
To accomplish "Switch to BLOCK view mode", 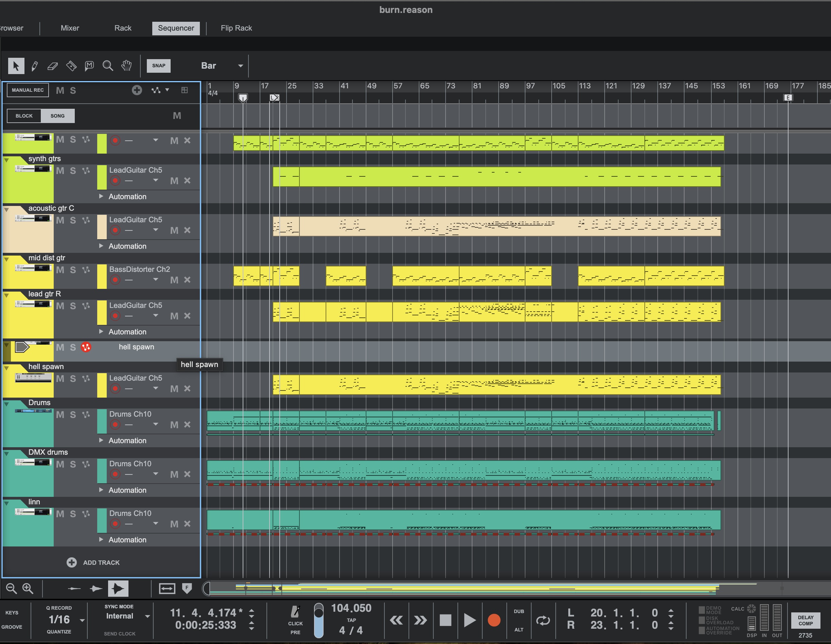I will [24, 116].
